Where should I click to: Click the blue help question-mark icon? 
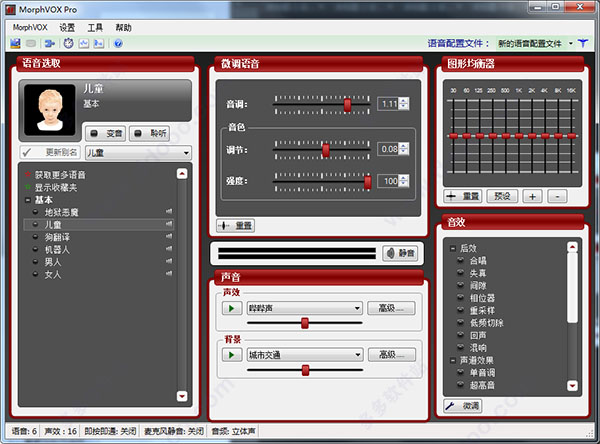click(118, 43)
